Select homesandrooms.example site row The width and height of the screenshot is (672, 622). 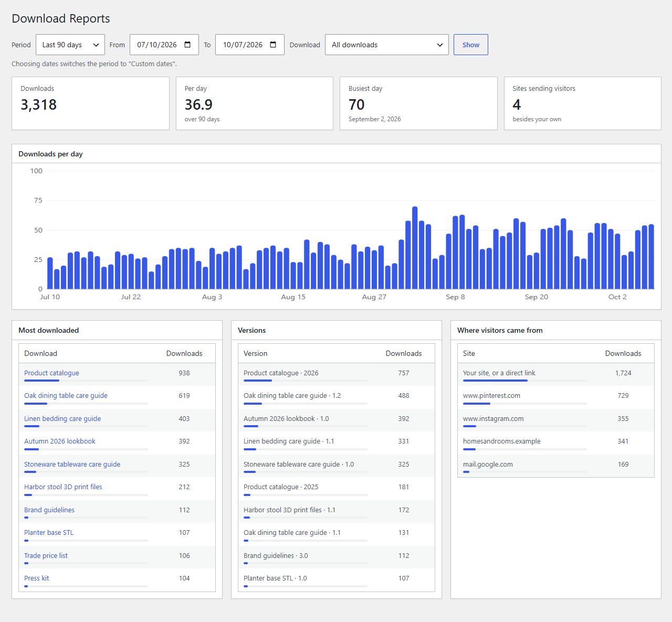[556, 443]
